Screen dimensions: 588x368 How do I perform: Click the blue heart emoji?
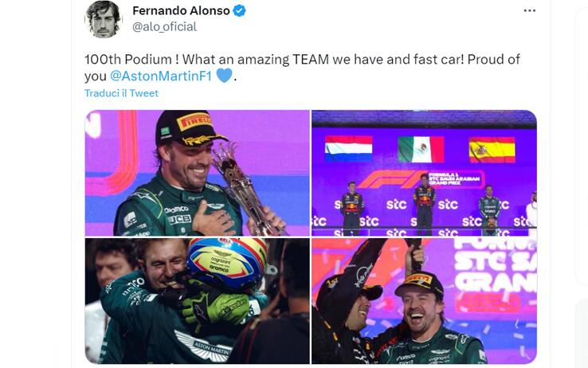(x=224, y=76)
